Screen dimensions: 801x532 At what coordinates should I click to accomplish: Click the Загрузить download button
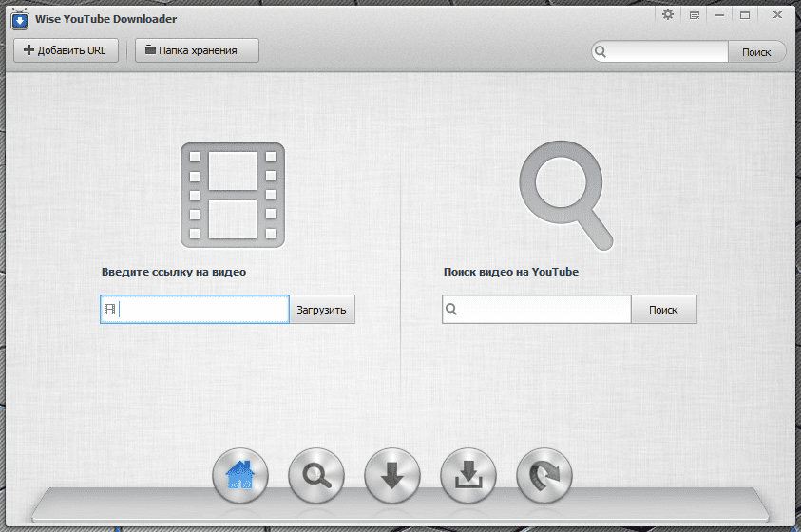click(x=322, y=310)
